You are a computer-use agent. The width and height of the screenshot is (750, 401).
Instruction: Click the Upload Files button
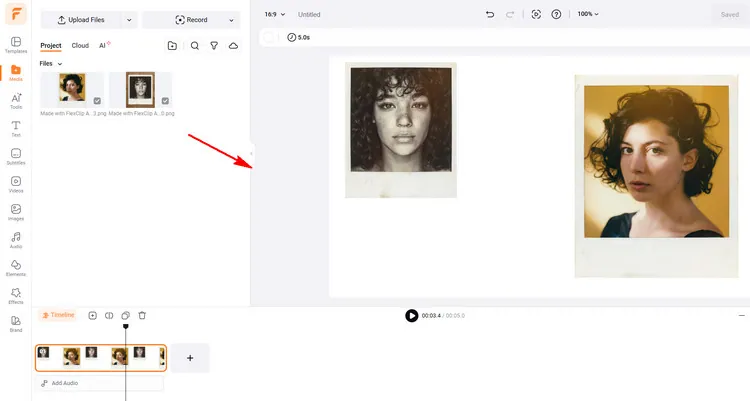(80, 20)
